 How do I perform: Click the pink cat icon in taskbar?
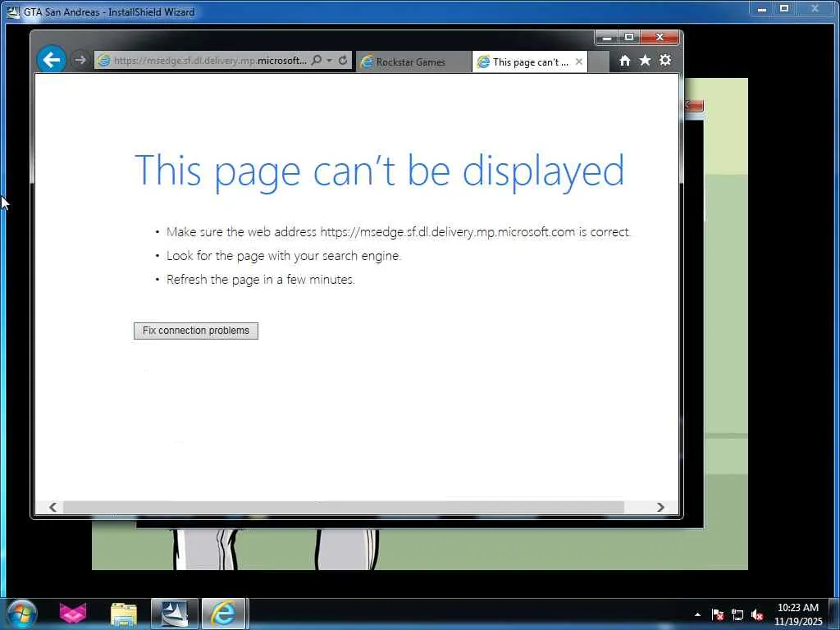(72, 614)
